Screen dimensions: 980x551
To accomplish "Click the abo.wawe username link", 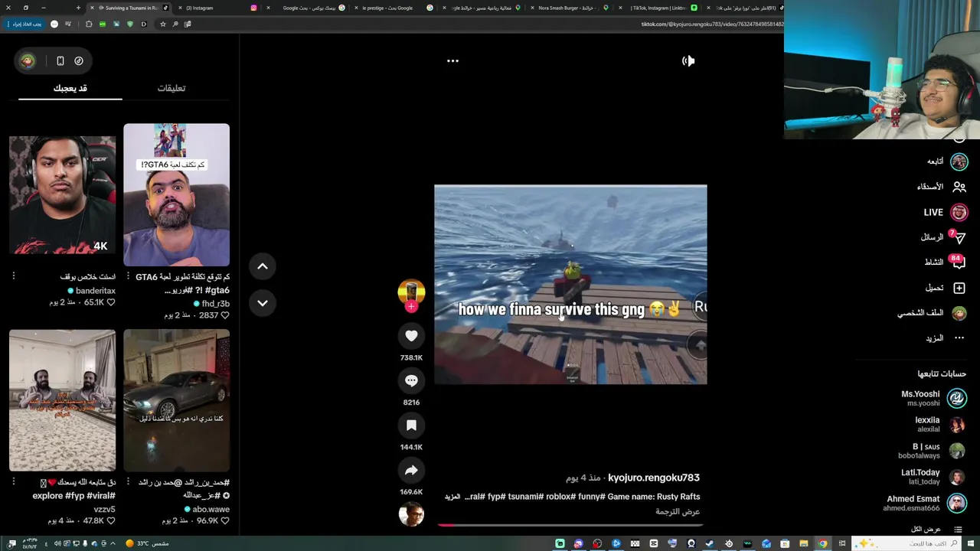I will [211, 509].
